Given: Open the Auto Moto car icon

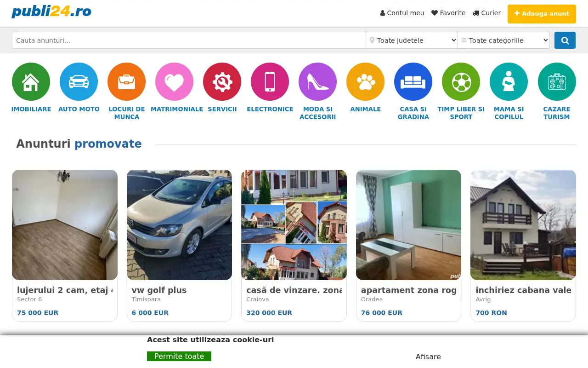Looking at the screenshot, I should pyautogui.click(x=79, y=82).
